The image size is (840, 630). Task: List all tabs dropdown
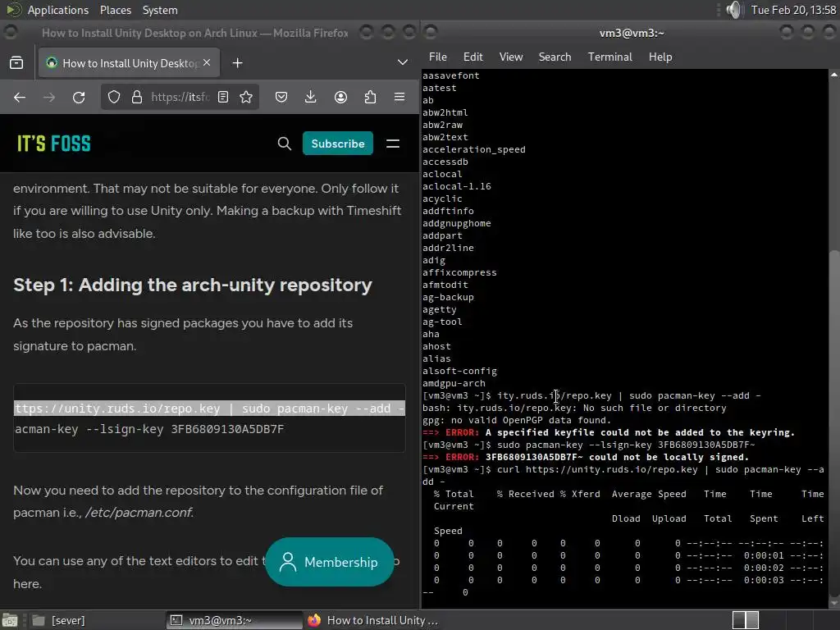point(403,62)
